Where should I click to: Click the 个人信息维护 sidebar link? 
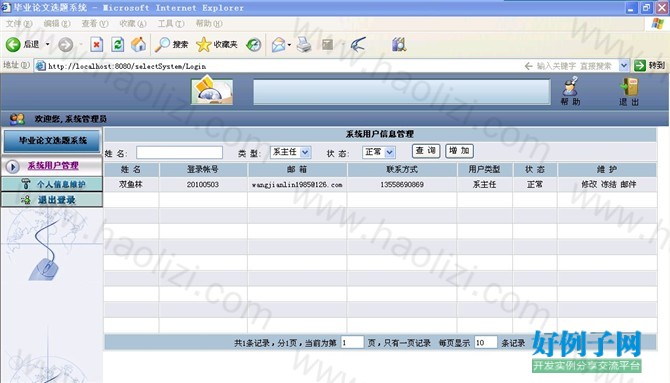click(x=61, y=185)
